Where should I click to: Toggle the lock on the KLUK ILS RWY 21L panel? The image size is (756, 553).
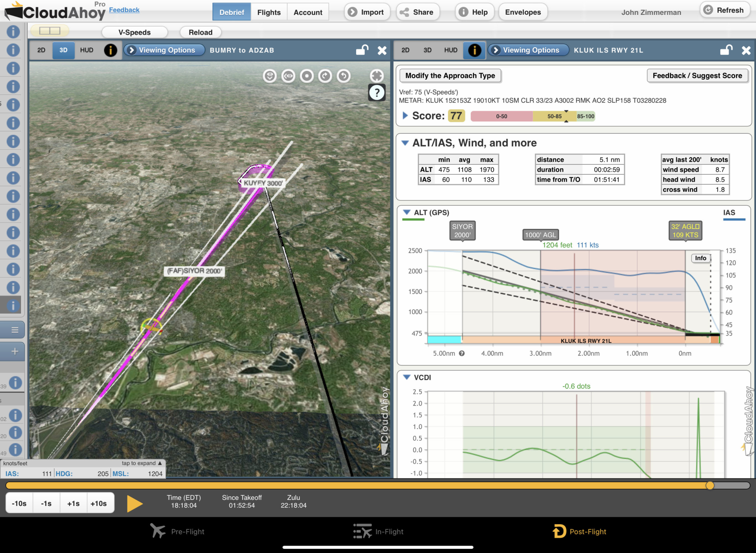coord(726,50)
